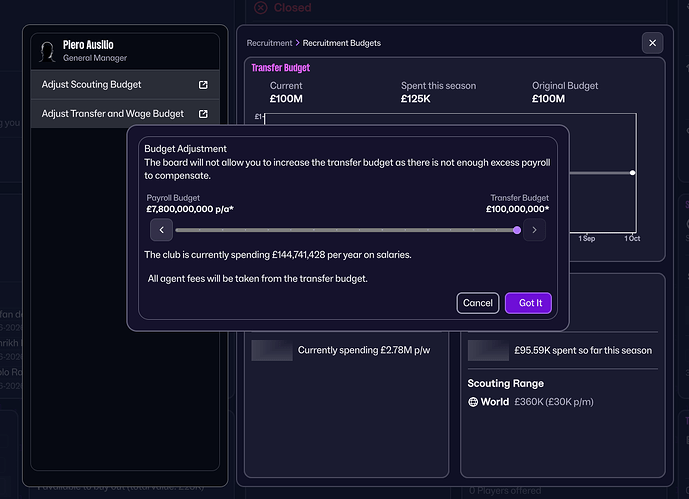Click the external-link icon beside Adjust Transfer and Wage Budget
The image size is (689, 499).
coord(204,114)
